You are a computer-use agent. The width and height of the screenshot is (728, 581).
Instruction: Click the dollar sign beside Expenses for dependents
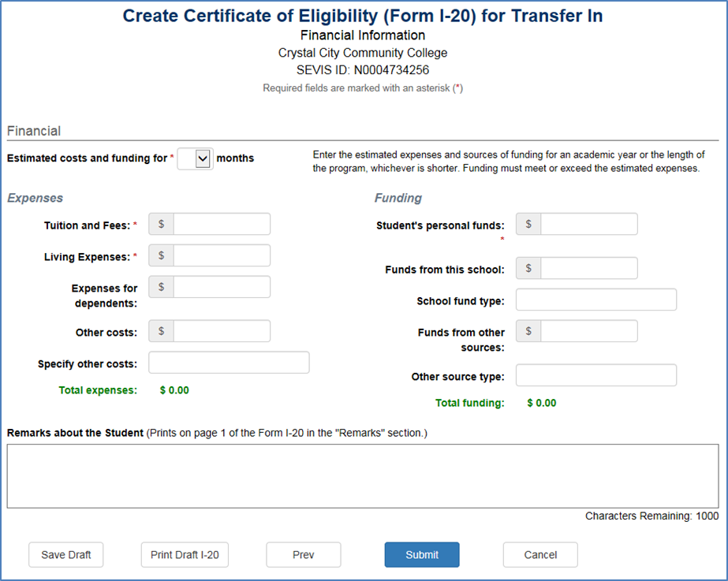click(161, 287)
